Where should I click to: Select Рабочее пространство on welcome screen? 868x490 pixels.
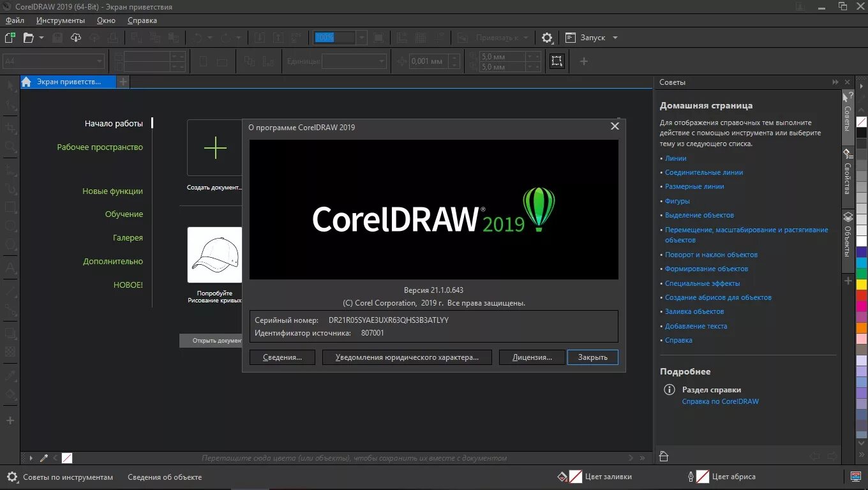point(100,147)
